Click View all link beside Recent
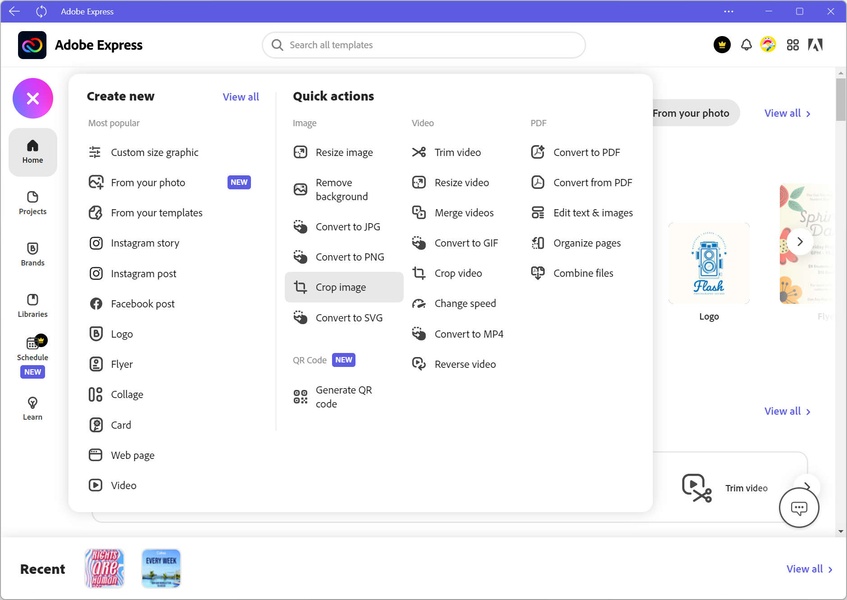The height and width of the screenshot is (600, 847). tap(809, 569)
